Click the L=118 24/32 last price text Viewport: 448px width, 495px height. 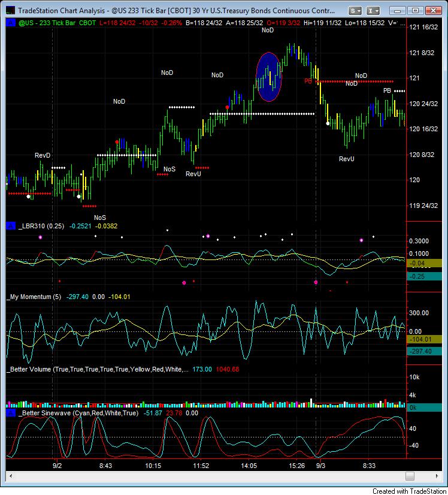(x=117, y=23)
